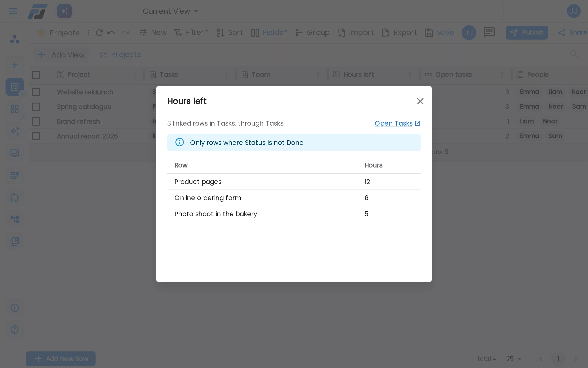Open Tasks column options menu
Image resolution: width=588 pixels, height=368 pixels.
tap(226, 75)
